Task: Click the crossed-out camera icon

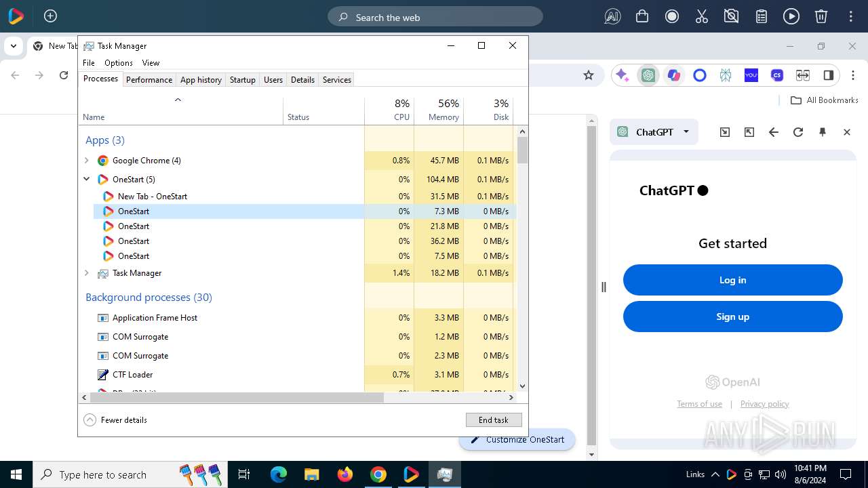Action: (731, 17)
